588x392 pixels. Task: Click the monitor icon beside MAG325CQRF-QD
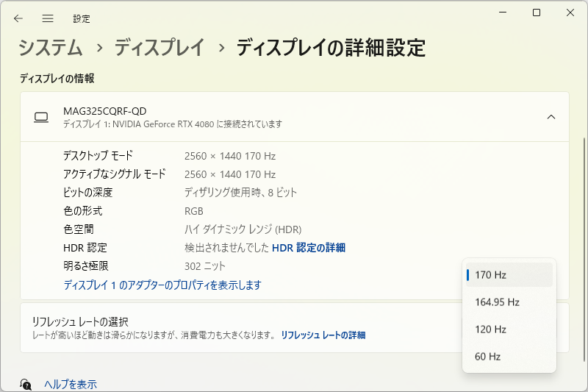(42, 117)
